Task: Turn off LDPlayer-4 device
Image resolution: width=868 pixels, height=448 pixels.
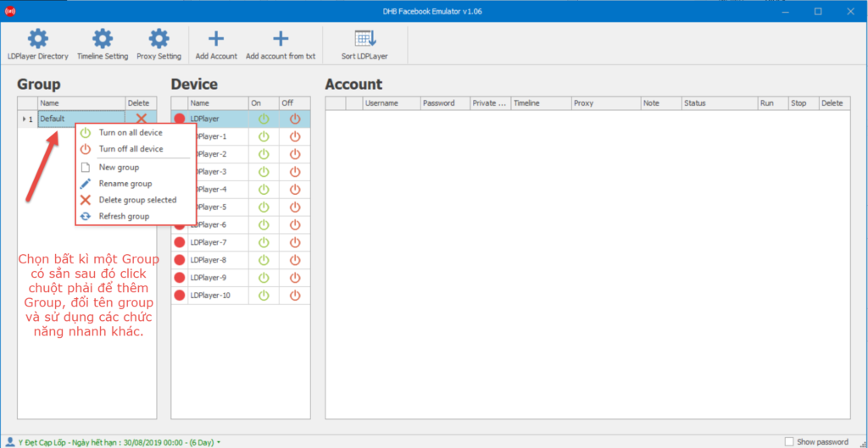Action: coord(295,189)
